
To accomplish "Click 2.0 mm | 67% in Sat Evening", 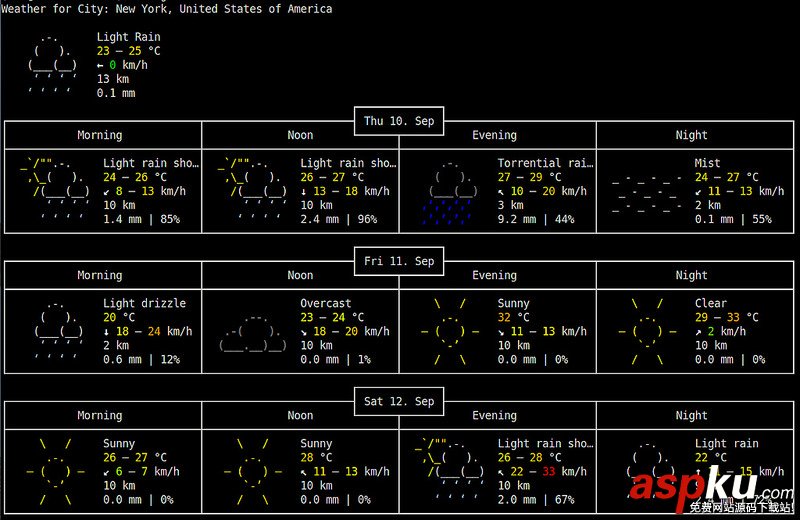I will coord(536,500).
